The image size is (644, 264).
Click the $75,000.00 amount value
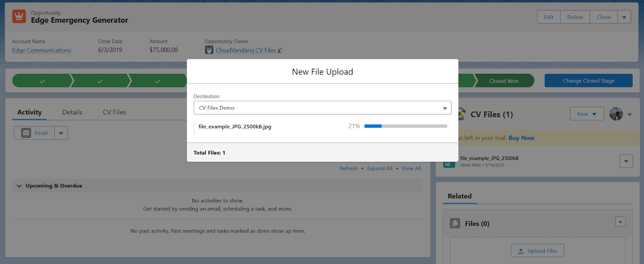(x=163, y=50)
